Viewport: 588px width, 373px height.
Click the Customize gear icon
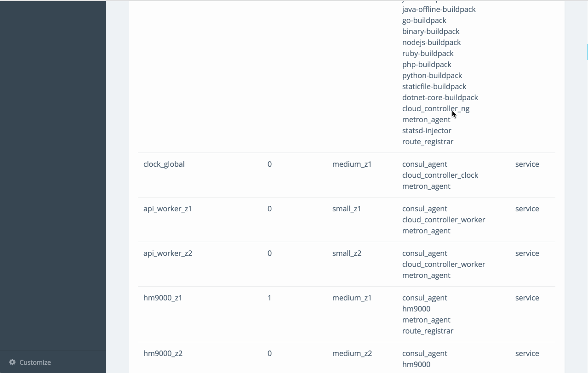click(x=12, y=362)
